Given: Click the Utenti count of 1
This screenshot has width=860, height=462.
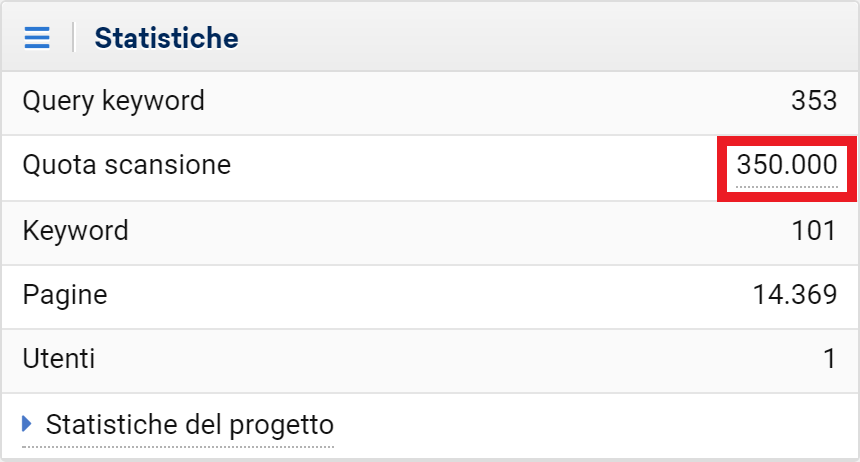Looking at the screenshot, I should pyautogui.click(x=829, y=359).
